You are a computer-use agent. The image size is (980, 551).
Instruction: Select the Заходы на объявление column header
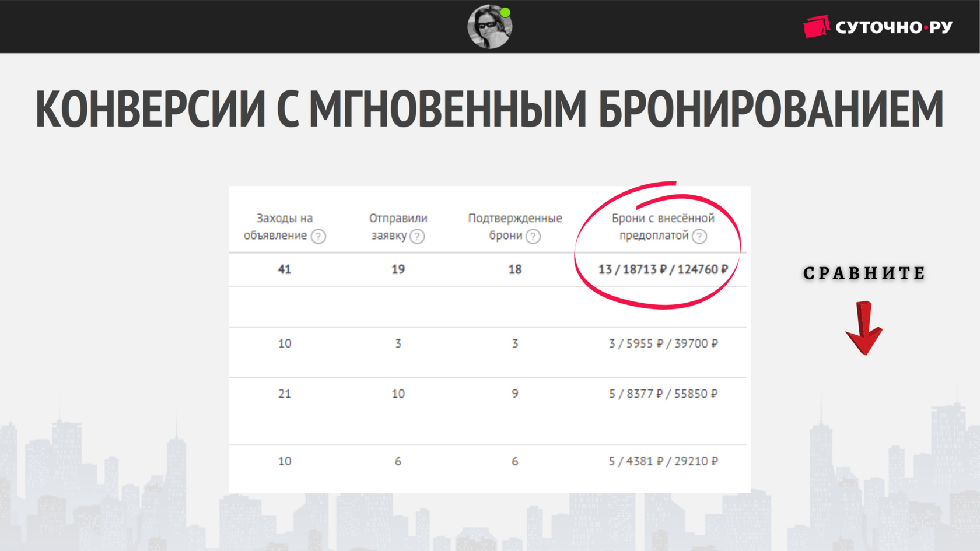[285, 227]
